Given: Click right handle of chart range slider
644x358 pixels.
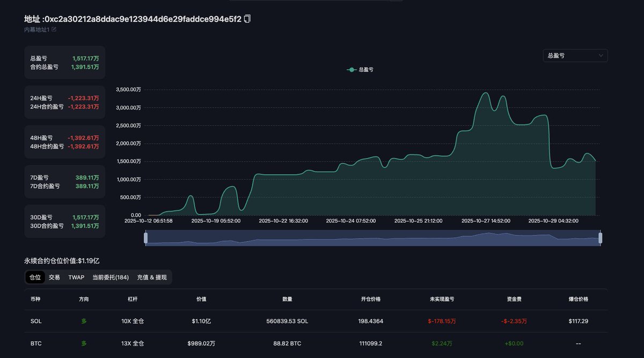Looking at the screenshot, I should (x=601, y=238).
